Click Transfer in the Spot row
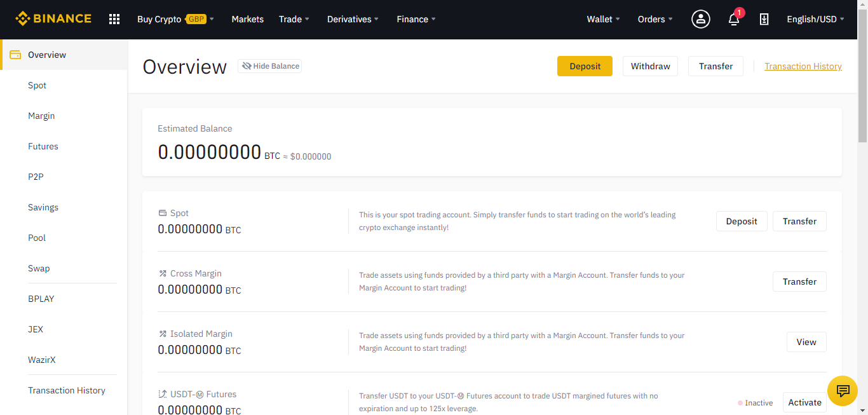Viewport: 868px width, 415px height. tap(799, 221)
